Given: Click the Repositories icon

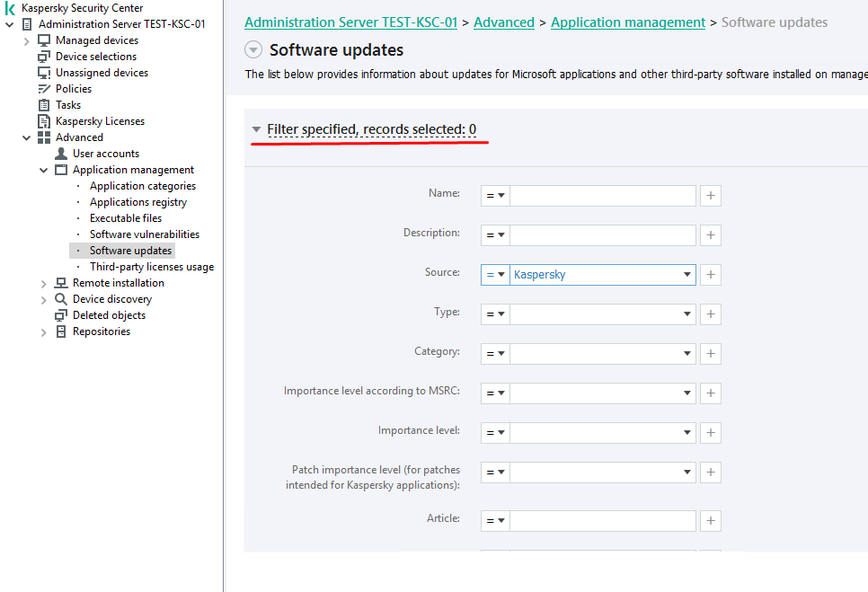Looking at the screenshot, I should (61, 331).
